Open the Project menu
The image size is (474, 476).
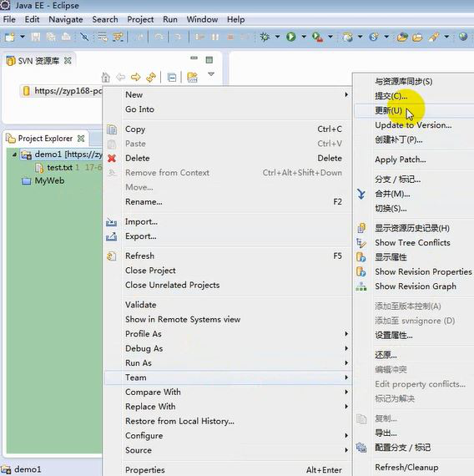pos(140,19)
